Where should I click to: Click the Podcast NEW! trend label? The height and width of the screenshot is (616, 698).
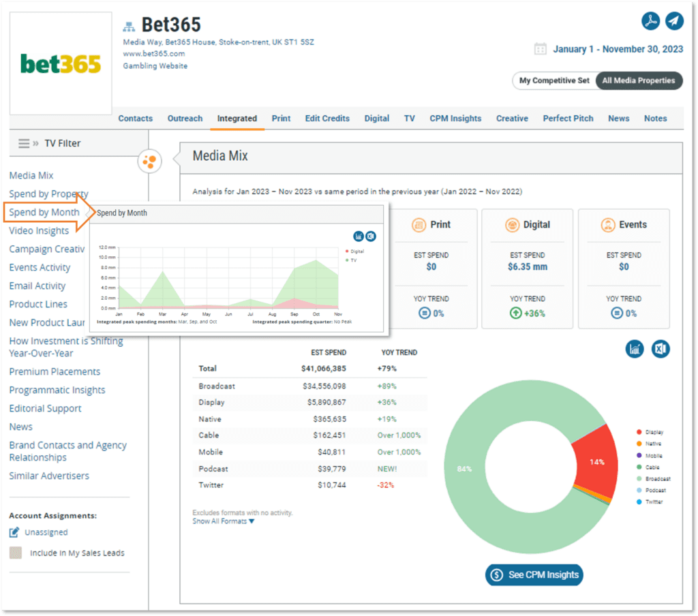click(387, 469)
